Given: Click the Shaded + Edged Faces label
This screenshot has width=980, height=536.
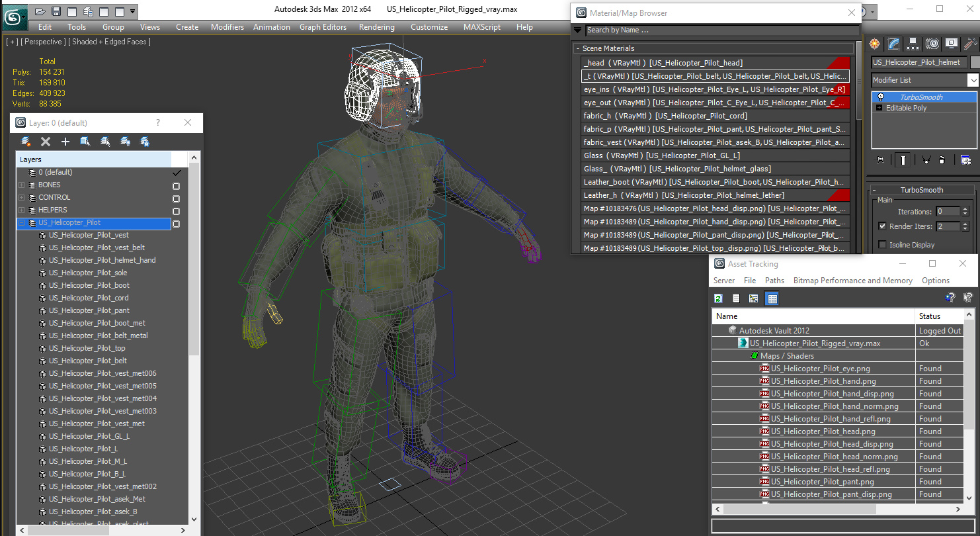Looking at the screenshot, I should [x=110, y=42].
